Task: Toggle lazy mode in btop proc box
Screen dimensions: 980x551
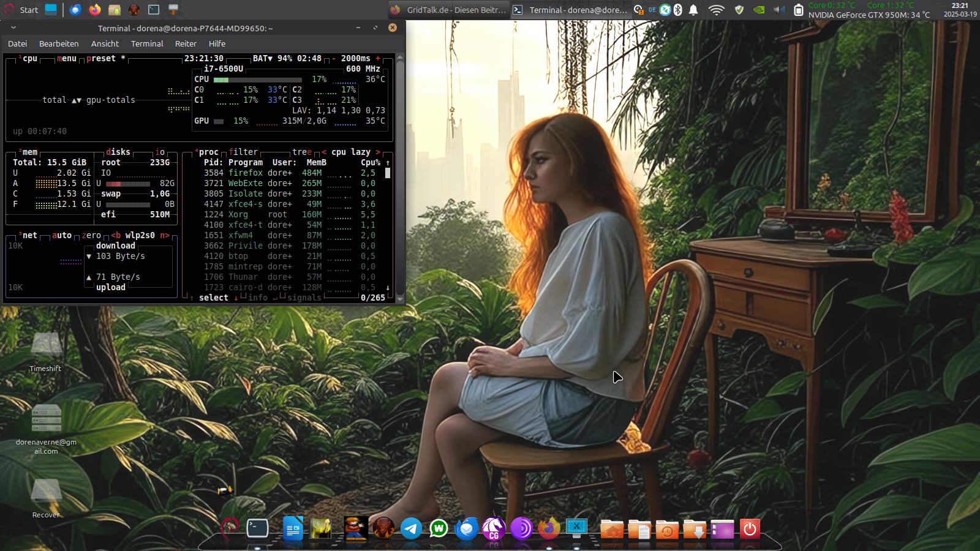Action: coord(360,152)
